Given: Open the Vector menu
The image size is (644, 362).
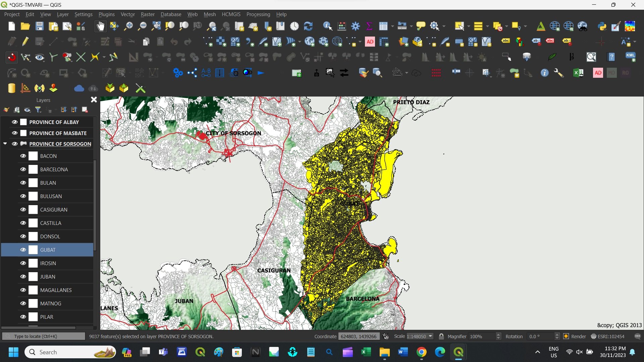Looking at the screenshot, I should [x=127, y=14].
